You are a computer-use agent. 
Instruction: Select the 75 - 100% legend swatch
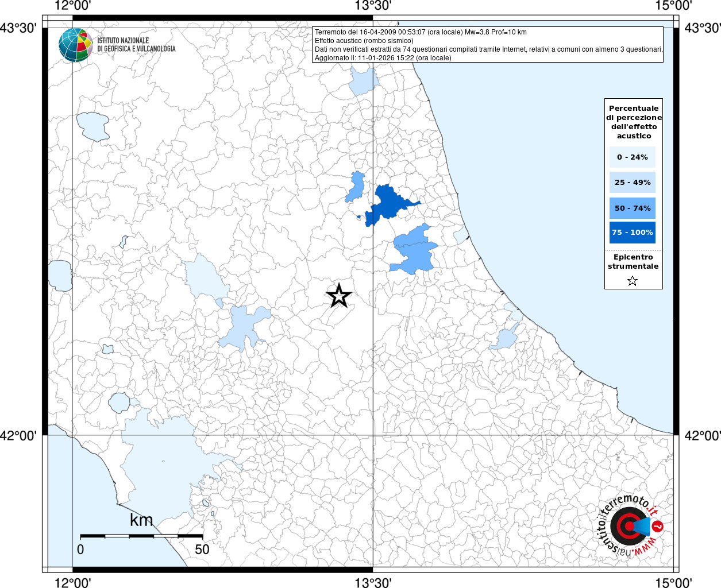tap(633, 232)
